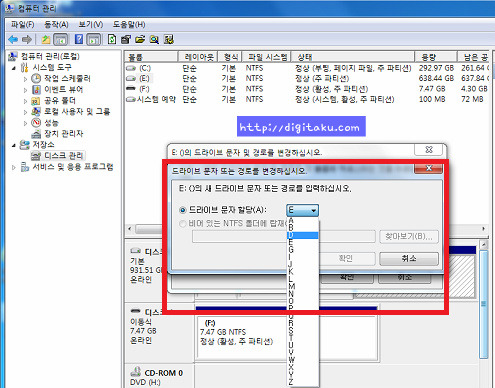Click the (C:) volume drive icon
495x388 pixels.
click(131, 68)
